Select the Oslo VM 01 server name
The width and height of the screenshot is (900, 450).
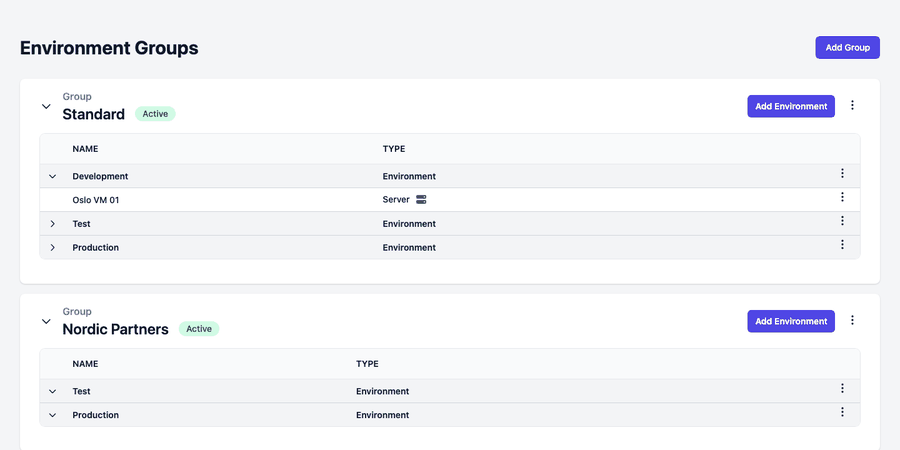pos(96,200)
